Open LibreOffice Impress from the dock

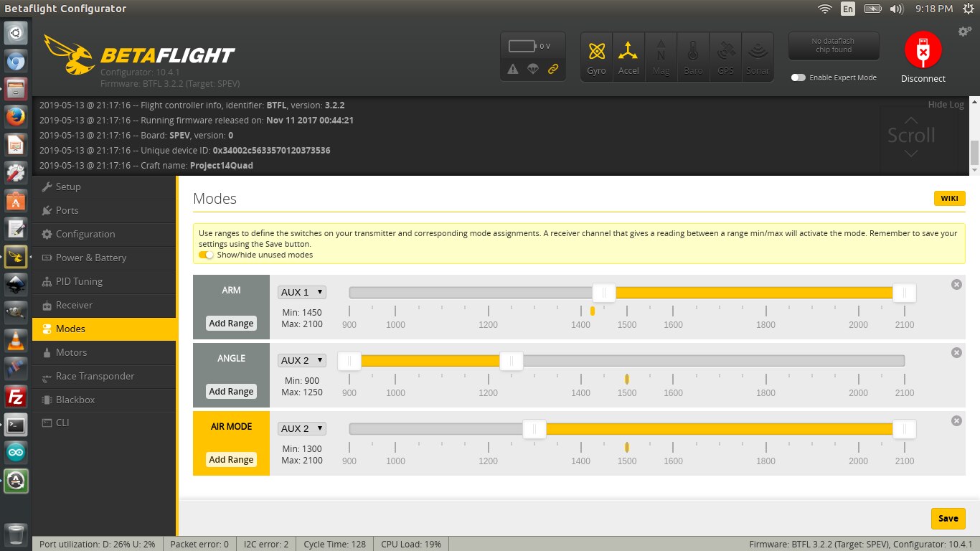[16, 144]
